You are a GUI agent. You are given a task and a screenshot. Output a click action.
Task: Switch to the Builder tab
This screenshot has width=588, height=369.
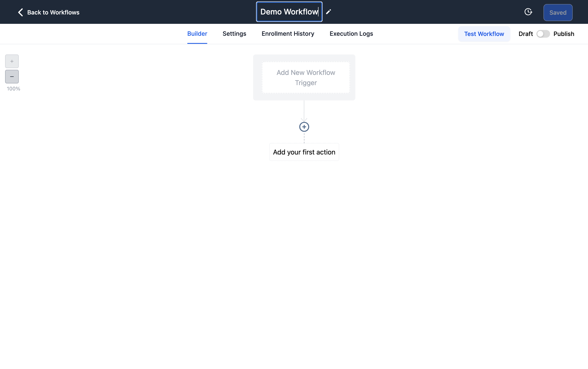point(197,34)
